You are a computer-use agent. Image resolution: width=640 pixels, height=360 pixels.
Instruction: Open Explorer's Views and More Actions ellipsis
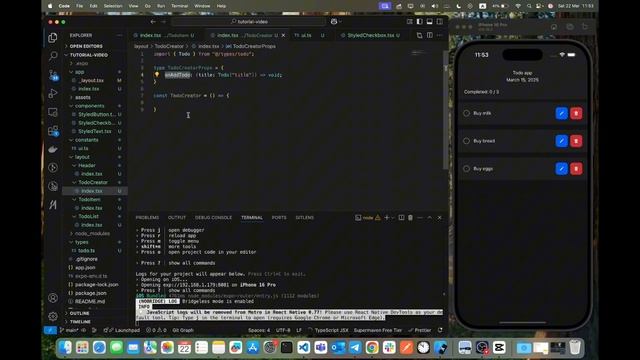coord(120,36)
